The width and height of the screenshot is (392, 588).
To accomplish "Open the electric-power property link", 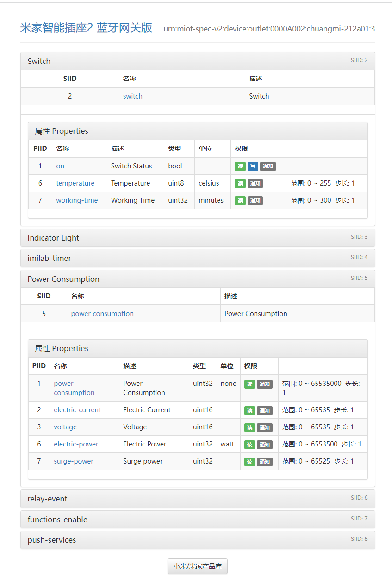I will click(x=76, y=444).
